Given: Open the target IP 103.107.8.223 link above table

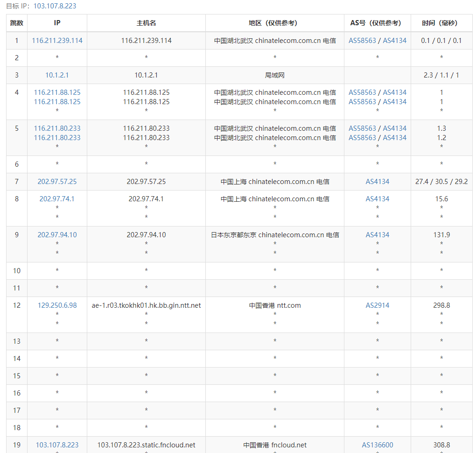Looking at the screenshot, I should (55, 6).
